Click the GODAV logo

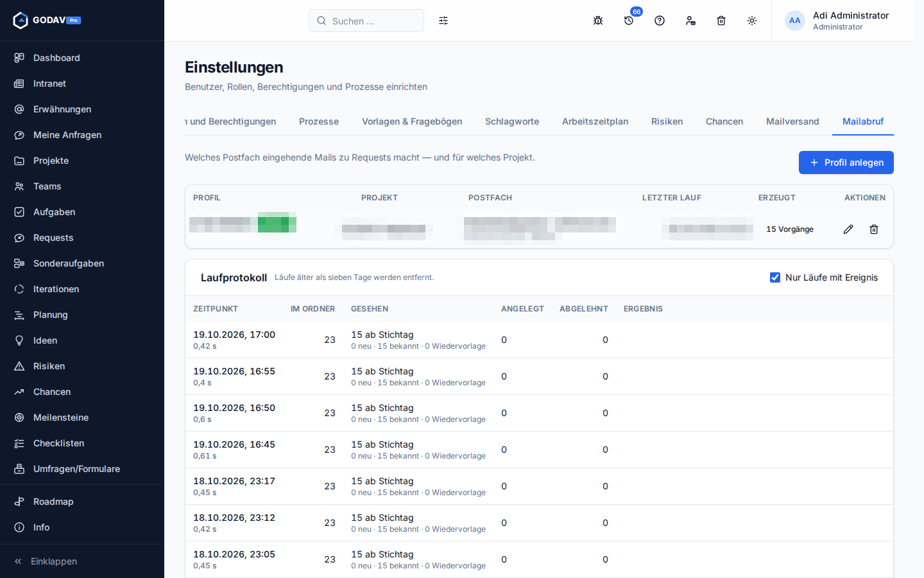[47, 21]
